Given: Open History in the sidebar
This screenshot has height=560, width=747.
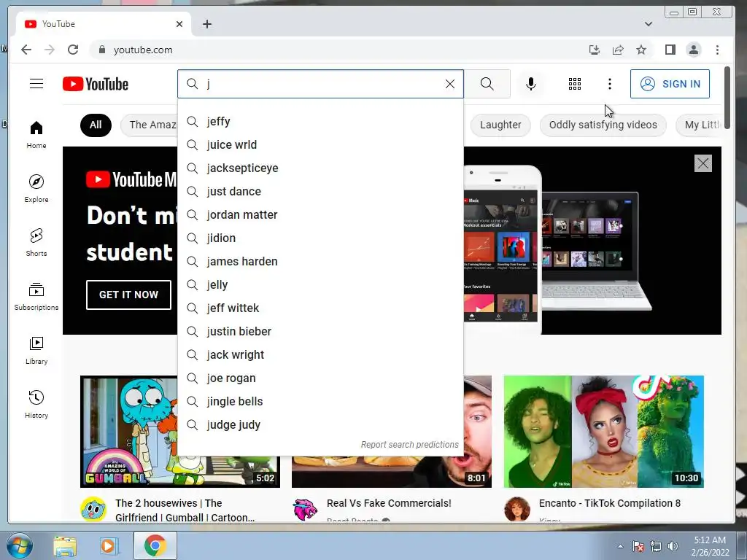Looking at the screenshot, I should pyautogui.click(x=36, y=405).
